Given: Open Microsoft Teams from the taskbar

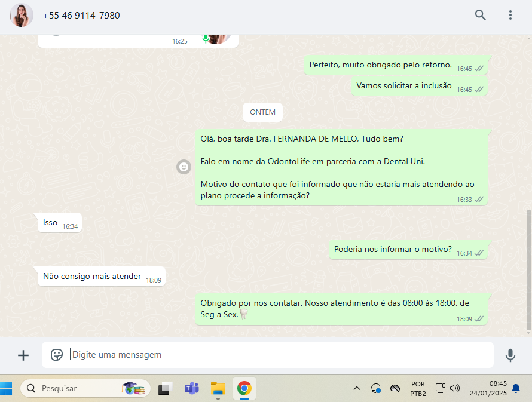Looking at the screenshot, I should click(191, 388).
